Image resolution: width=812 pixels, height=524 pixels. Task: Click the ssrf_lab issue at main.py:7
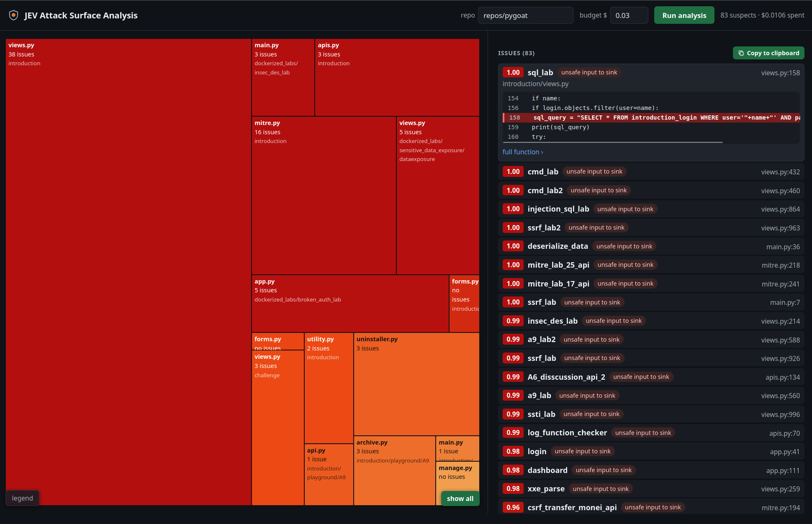pos(651,302)
